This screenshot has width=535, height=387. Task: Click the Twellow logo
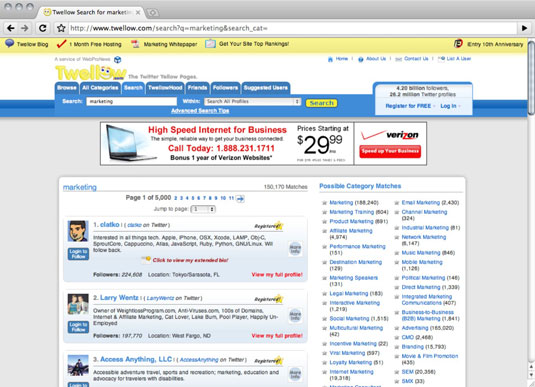(91, 72)
